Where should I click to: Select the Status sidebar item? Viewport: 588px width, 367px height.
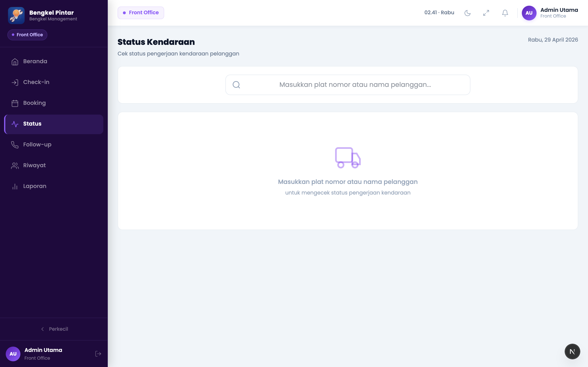tap(54, 124)
